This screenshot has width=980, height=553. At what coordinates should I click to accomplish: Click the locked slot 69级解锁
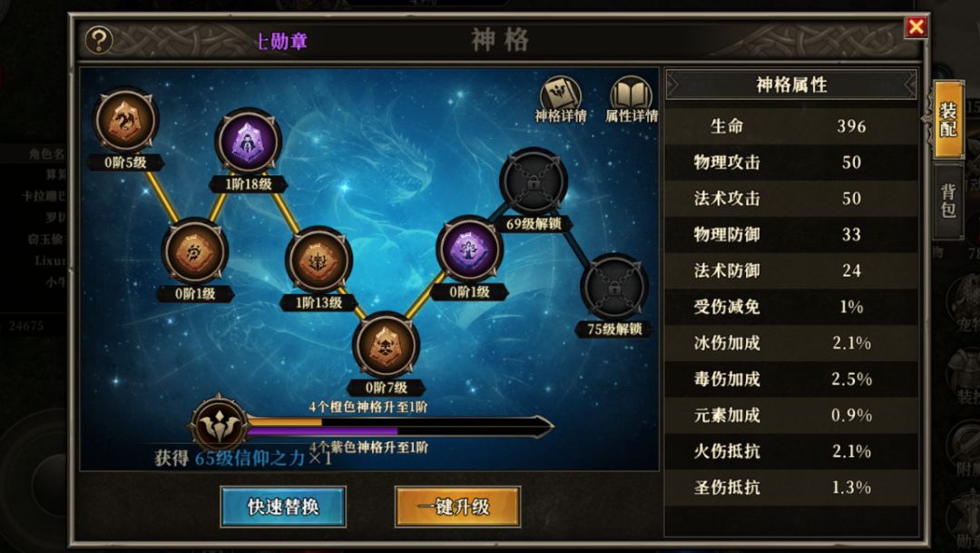click(x=534, y=182)
